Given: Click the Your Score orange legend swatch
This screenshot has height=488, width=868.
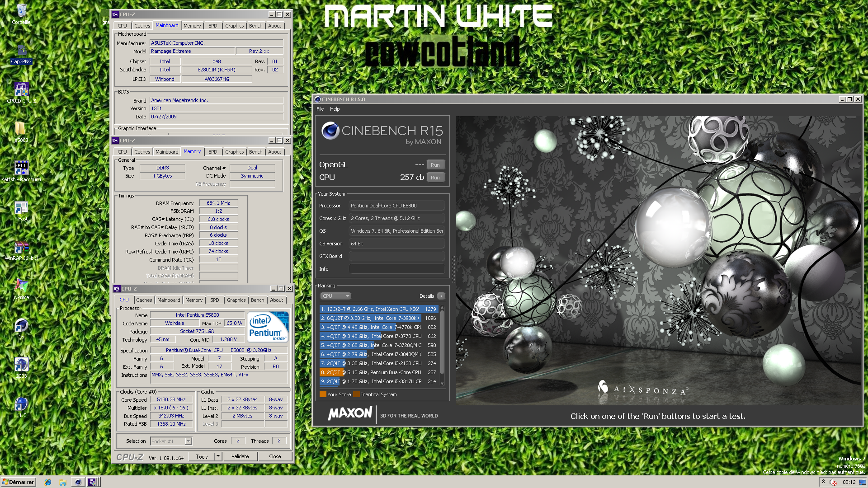Looking at the screenshot, I should pos(323,394).
